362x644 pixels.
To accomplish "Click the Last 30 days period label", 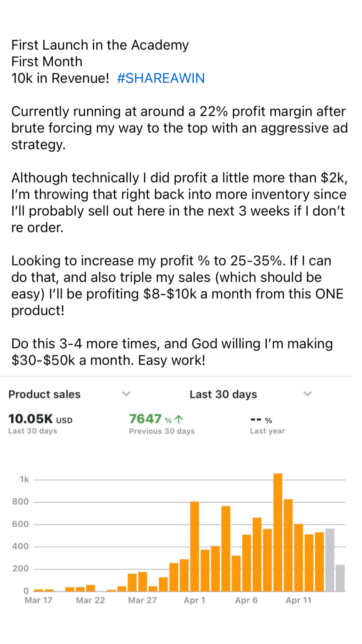I will coord(223,394).
